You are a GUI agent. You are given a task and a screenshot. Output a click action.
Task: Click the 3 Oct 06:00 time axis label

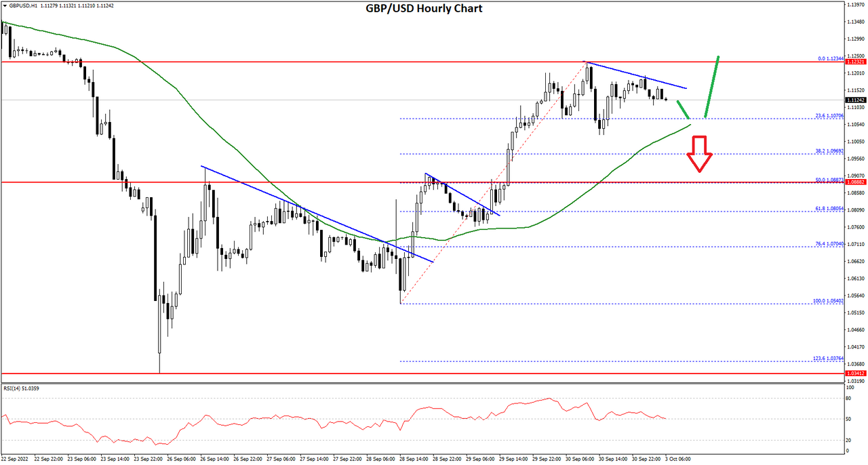pyautogui.click(x=677, y=459)
